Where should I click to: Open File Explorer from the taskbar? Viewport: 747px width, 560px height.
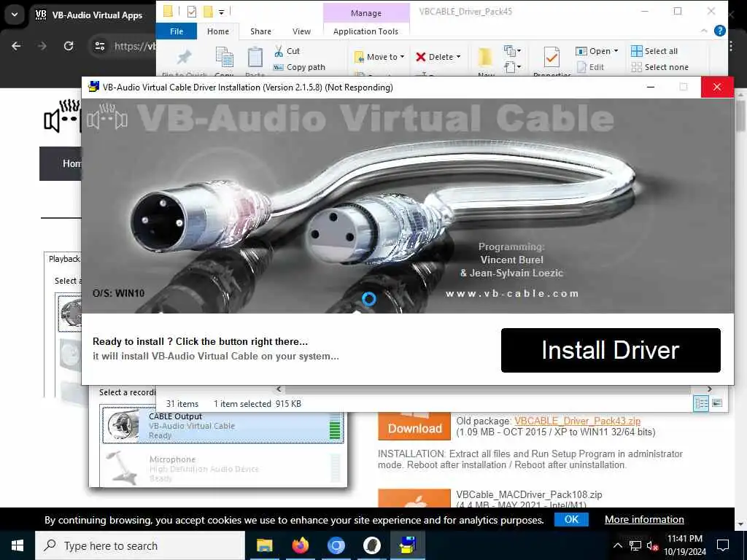tap(264, 545)
